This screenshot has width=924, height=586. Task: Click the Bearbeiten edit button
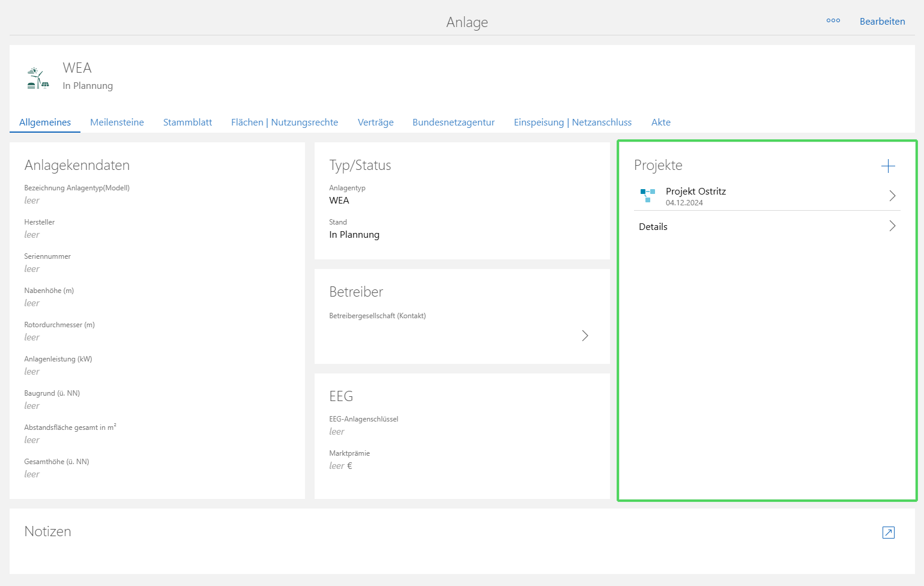(x=882, y=22)
